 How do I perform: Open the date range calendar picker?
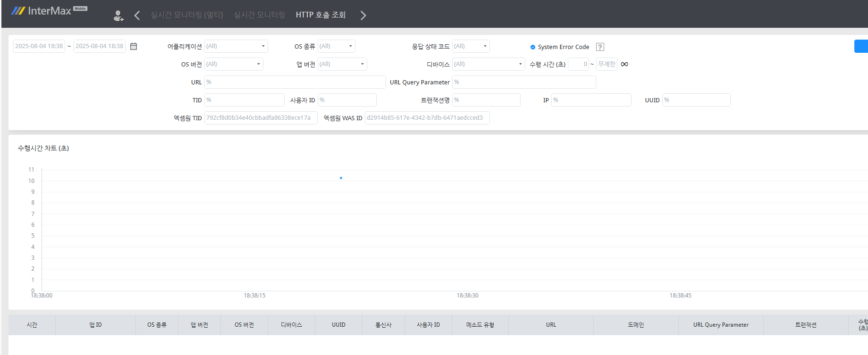pyautogui.click(x=134, y=46)
